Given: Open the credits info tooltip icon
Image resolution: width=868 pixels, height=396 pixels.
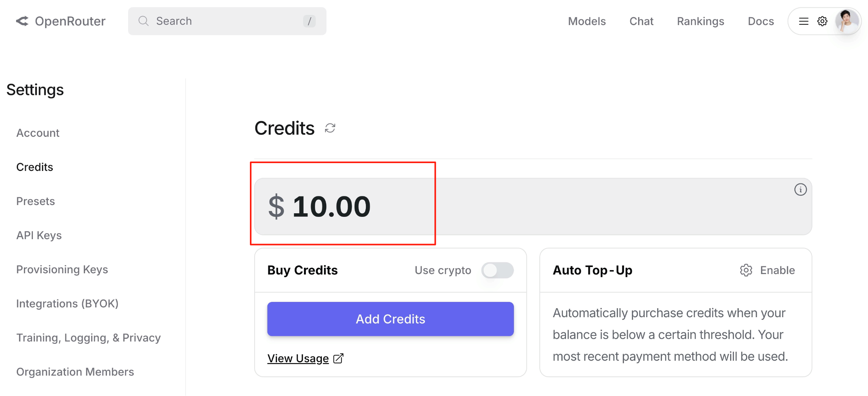Looking at the screenshot, I should tap(800, 190).
